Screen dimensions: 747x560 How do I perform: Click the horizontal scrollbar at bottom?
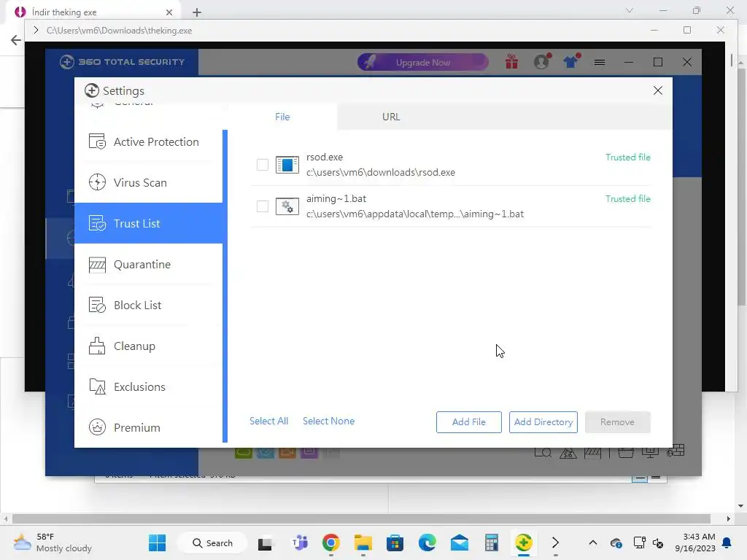tap(361, 518)
